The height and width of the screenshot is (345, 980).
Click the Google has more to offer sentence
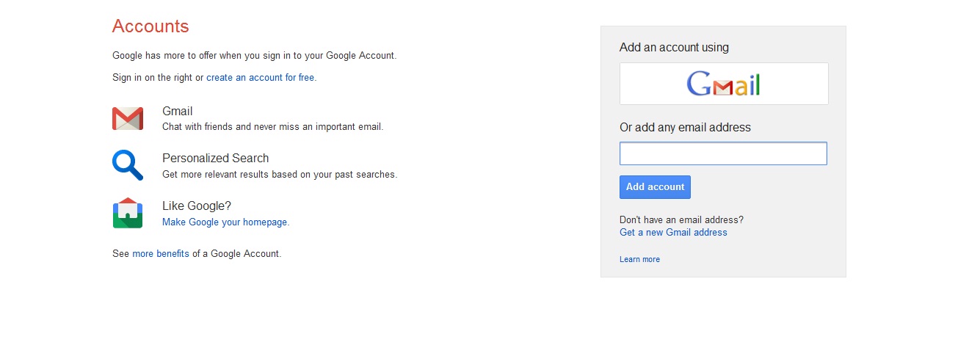tap(254, 55)
